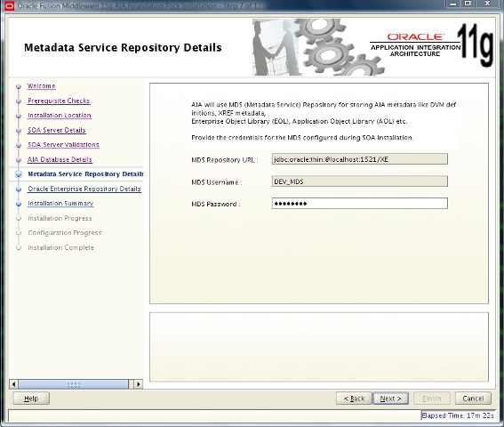Select Metadata Service Repository Details step
The image size is (504, 427).
85,174
